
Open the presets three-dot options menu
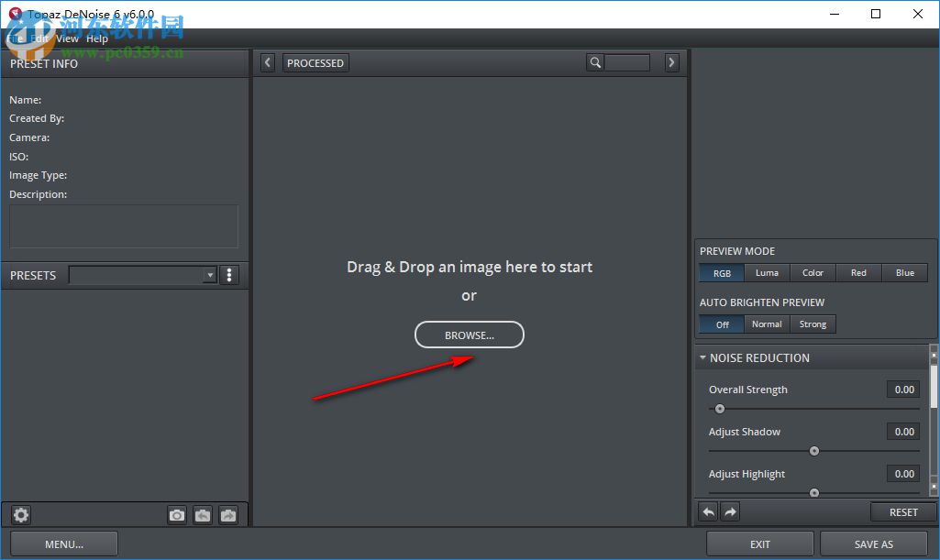point(229,275)
